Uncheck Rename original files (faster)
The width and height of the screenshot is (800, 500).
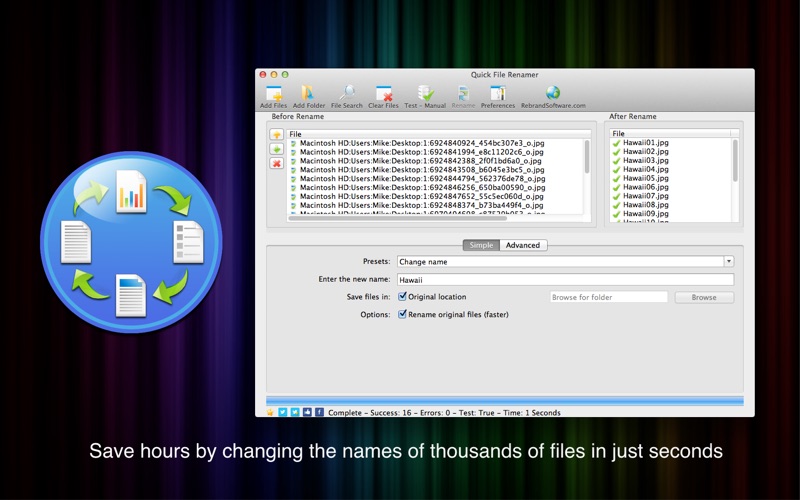pyautogui.click(x=402, y=314)
